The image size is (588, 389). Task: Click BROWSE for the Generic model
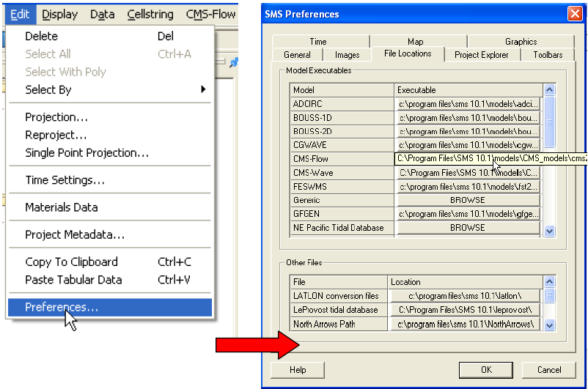point(468,200)
